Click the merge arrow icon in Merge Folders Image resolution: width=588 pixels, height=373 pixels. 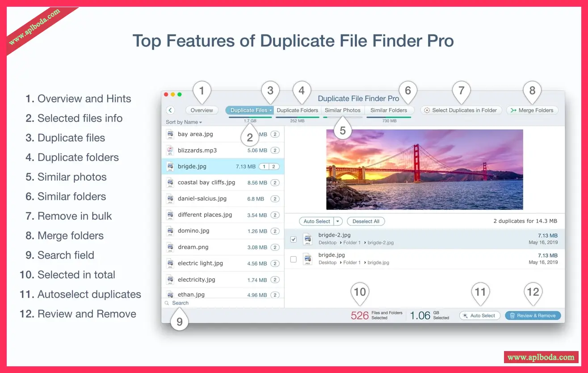[x=513, y=110]
